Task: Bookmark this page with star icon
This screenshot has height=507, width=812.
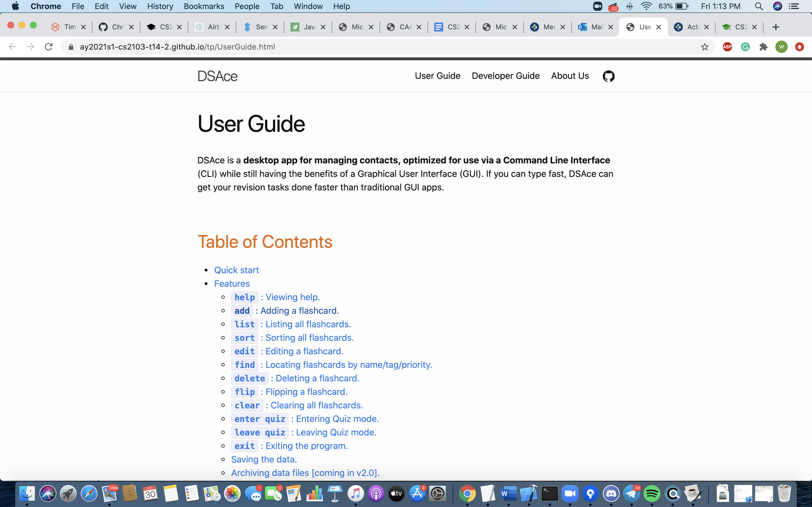Action: (705, 47)
